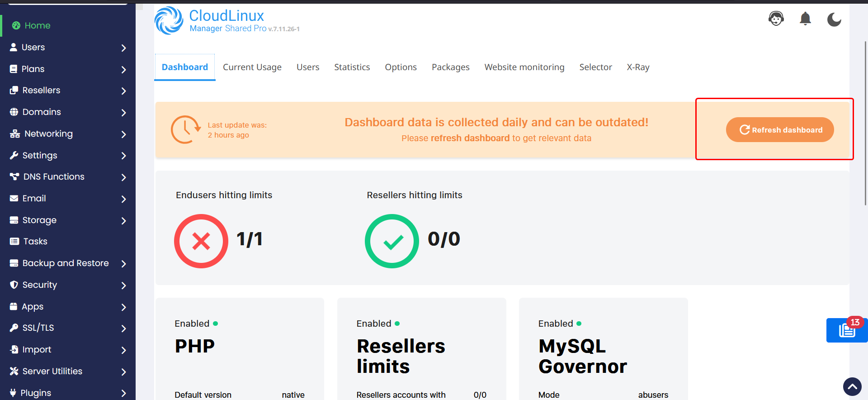The width and height of the screenshot is (868, 400).
Task: Select the X-Ray tab
Action: click(637, 67)
